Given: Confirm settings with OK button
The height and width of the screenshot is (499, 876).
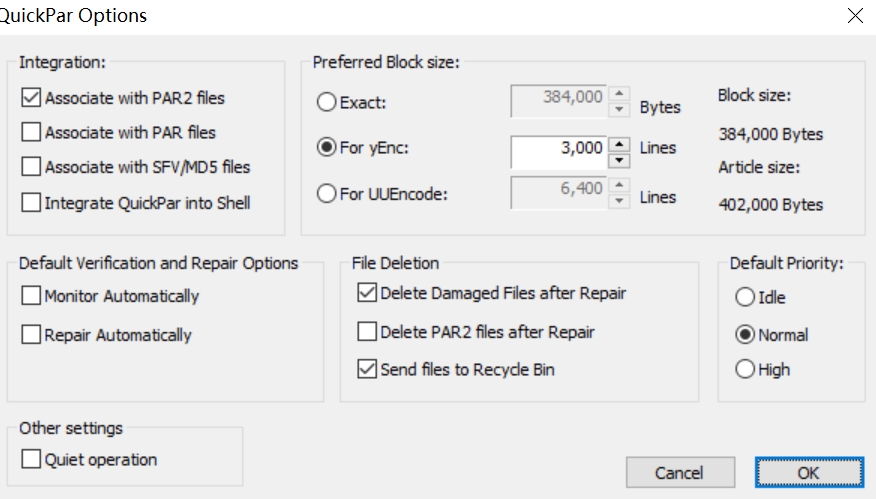Looking at the screenshot, I should (x=809, y=472).
